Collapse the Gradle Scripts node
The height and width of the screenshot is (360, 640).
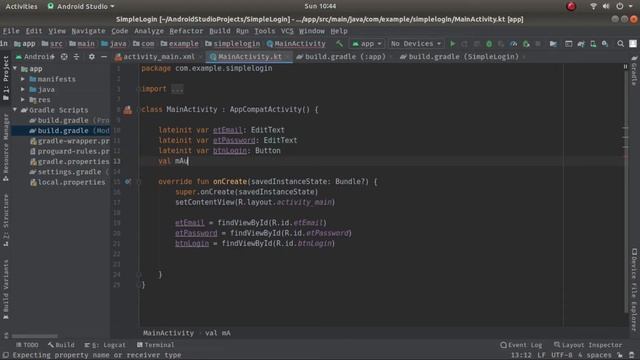(x=16, y=110)
